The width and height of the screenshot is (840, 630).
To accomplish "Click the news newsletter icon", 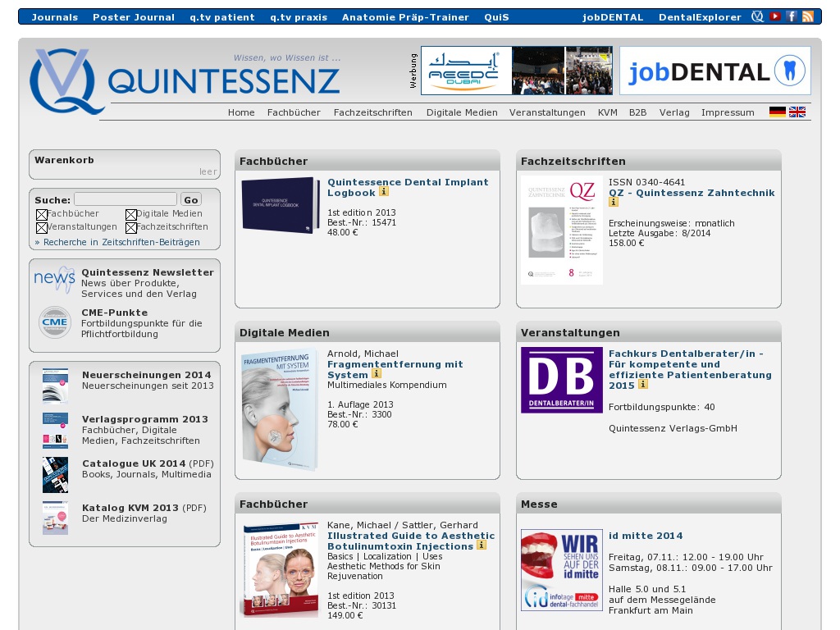I will tap(55, 279).
